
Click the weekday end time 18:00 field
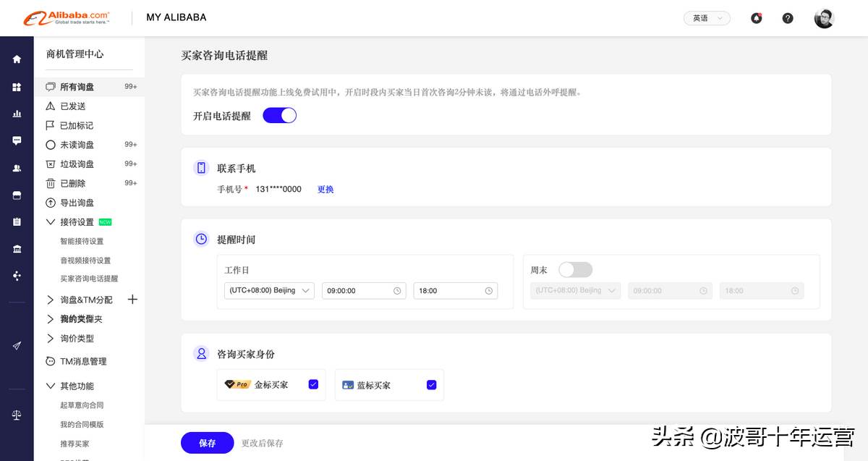(456, 291)
